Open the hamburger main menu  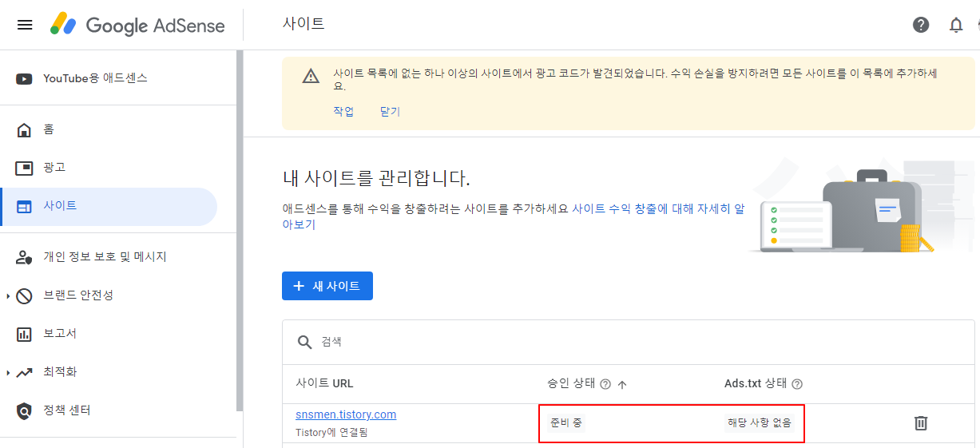25,25
